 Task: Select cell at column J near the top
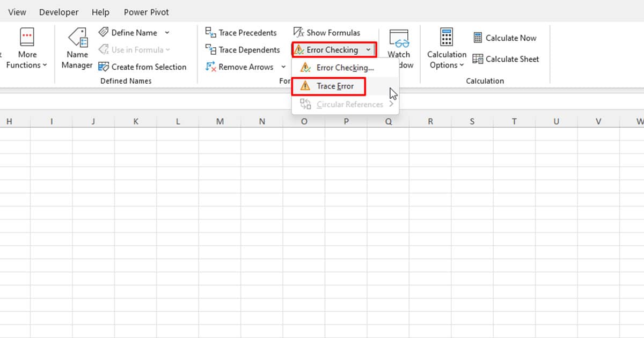[93, 134]
